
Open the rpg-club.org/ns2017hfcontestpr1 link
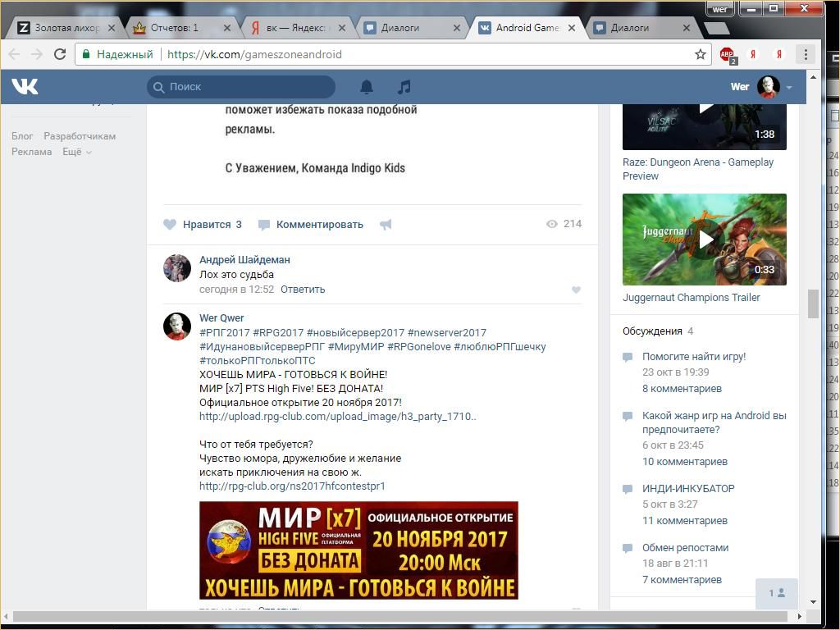pos(292,486)
